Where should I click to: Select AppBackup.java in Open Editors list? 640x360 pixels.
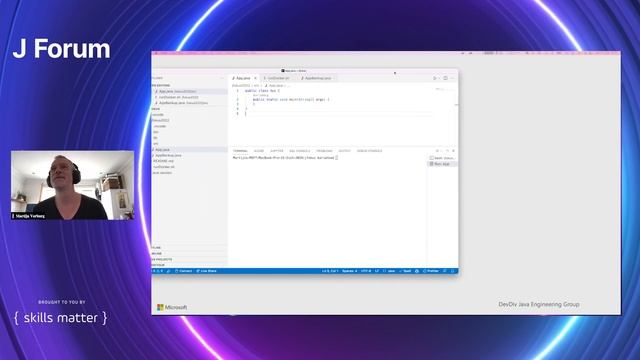189,103
